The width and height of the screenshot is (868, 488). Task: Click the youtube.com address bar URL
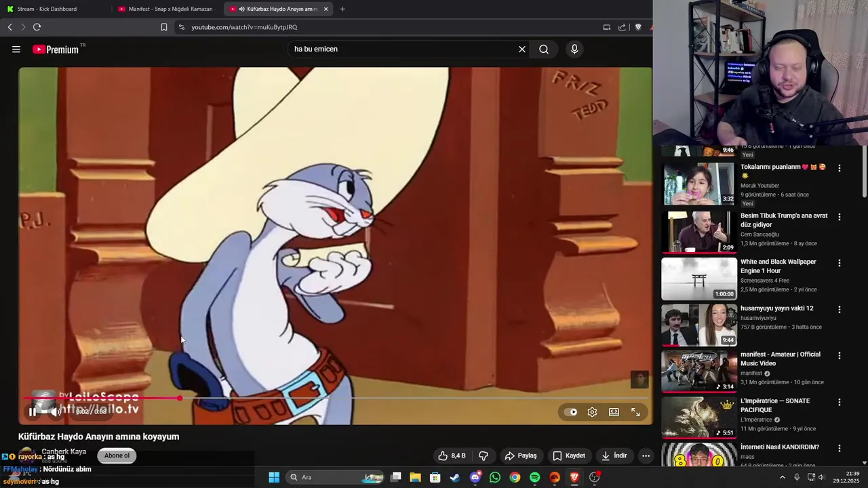point(244,27)
